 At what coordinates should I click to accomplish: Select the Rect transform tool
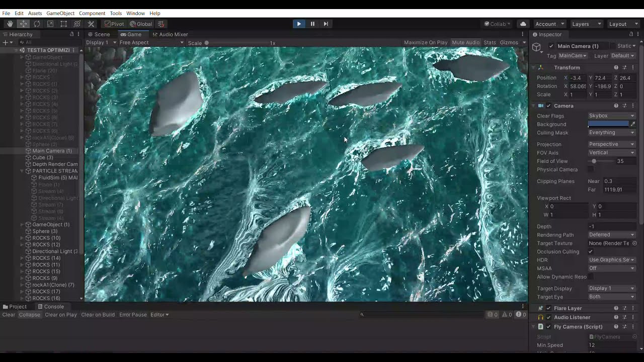[64, 24]
